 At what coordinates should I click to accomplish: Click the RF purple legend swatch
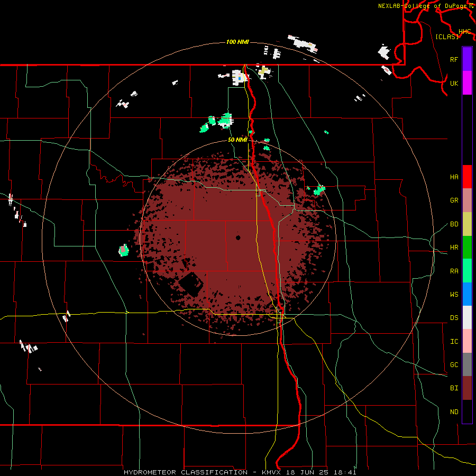[467, 59]
